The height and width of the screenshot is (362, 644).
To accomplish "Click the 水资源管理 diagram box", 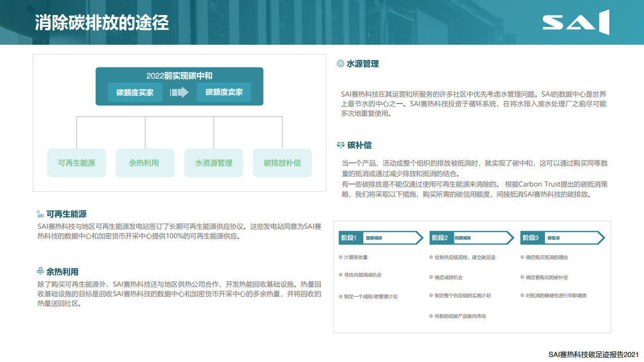I will 214,163.
